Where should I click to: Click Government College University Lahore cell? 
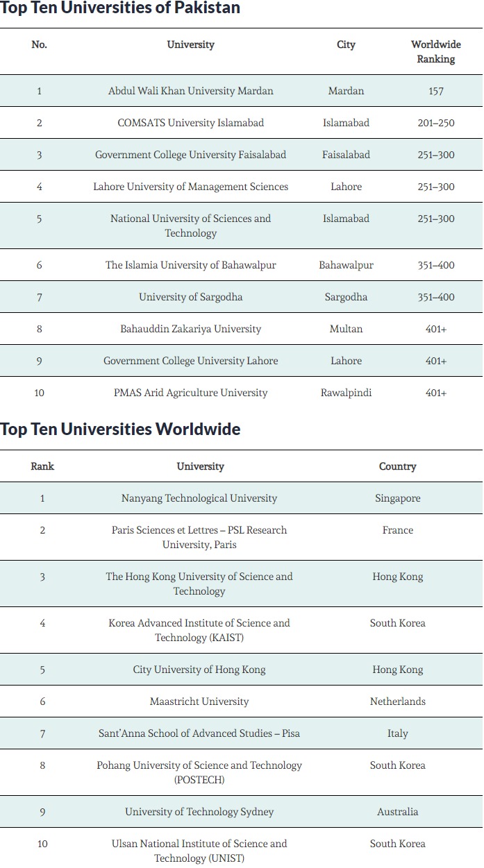[x=191, y=361]
